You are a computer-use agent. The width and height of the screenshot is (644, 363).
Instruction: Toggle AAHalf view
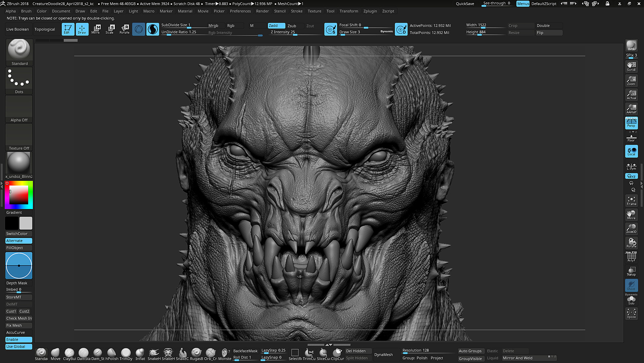coord(631,109)
